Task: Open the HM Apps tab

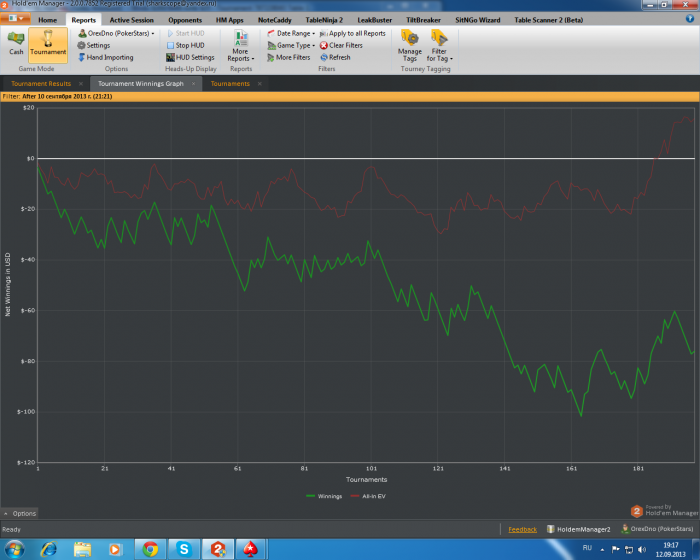Action: [x=229, y=20]
